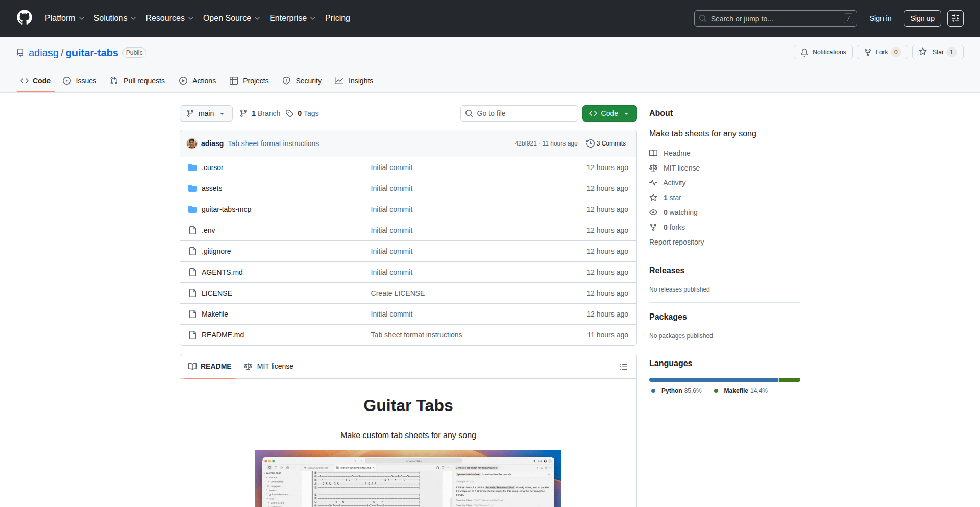The height and width of the screenshot is (507, 980).
Task: Open the .cursor folder
Action: tap(212, 167)
